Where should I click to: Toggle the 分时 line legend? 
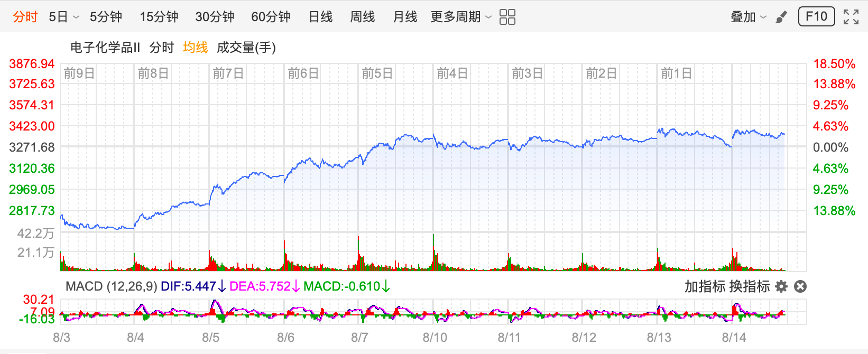coord(162,48)
